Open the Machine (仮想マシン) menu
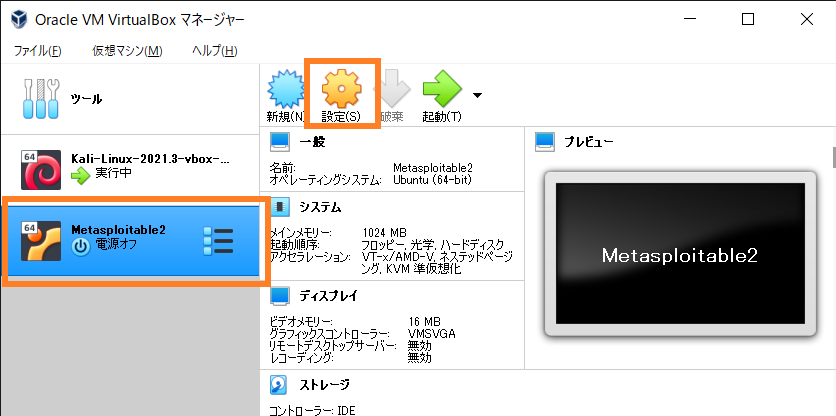836x416 pixels. click(127, 51)
